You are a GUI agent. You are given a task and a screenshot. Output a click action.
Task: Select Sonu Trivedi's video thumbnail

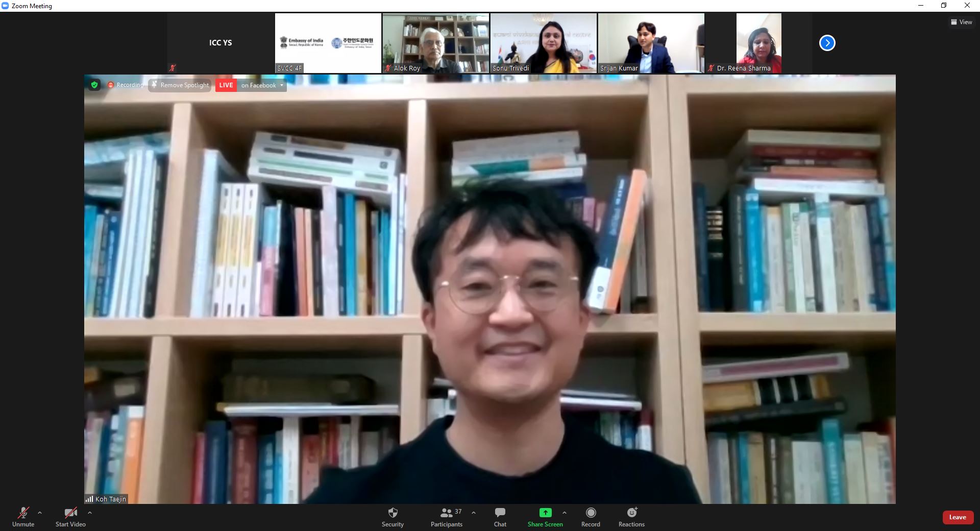click(x=543, y=43)
